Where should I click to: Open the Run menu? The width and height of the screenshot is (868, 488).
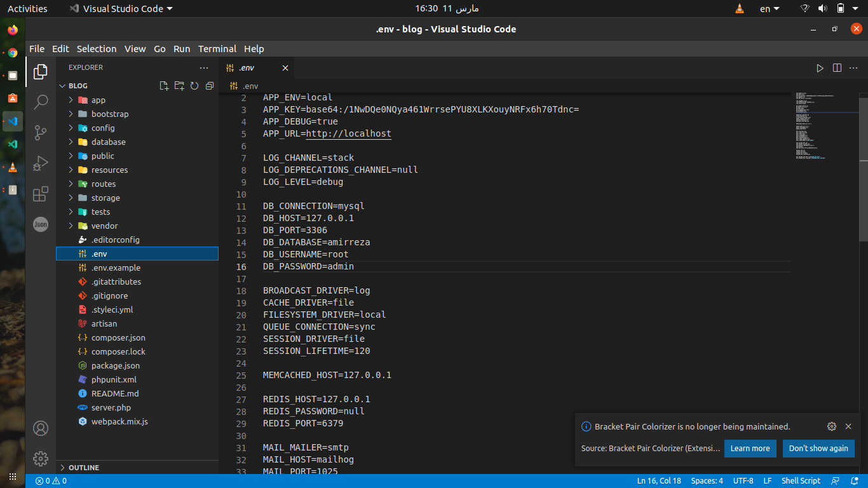[x=182, y=49]
